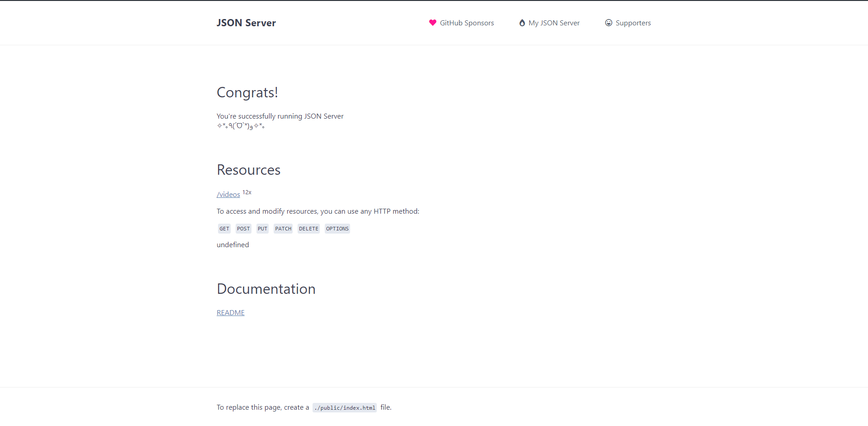
Task: Click the ./public/index.html code snippet
Action: coord(345,407)
